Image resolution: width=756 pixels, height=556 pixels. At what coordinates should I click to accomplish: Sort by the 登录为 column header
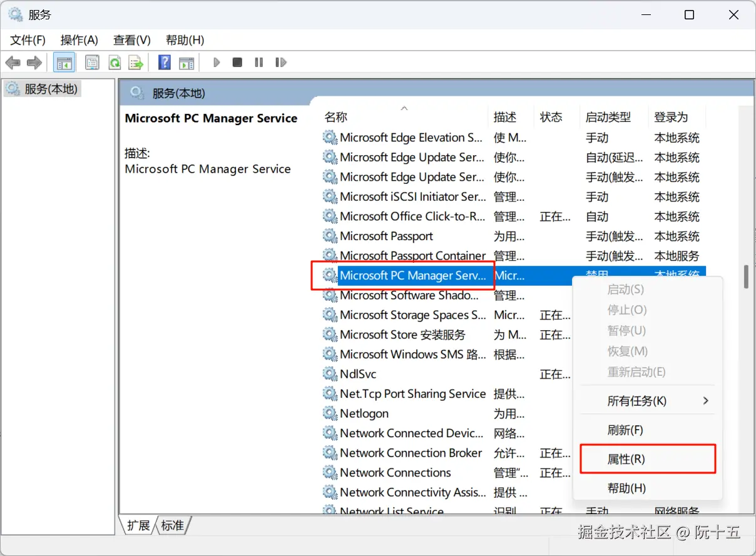(x=677, y=117)
